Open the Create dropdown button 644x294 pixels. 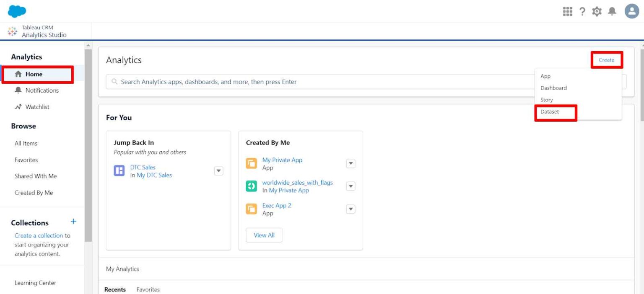click(x=606, y=60)
